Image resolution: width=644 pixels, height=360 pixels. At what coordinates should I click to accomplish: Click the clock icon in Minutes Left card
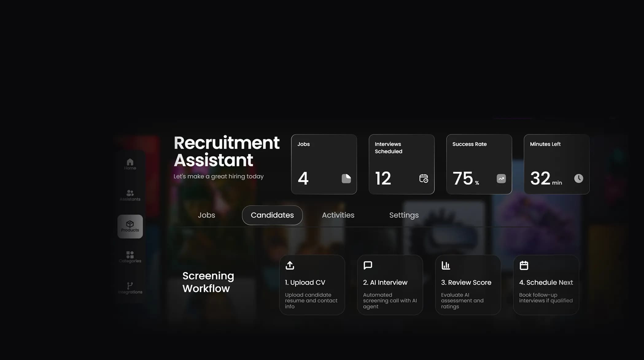579,178
